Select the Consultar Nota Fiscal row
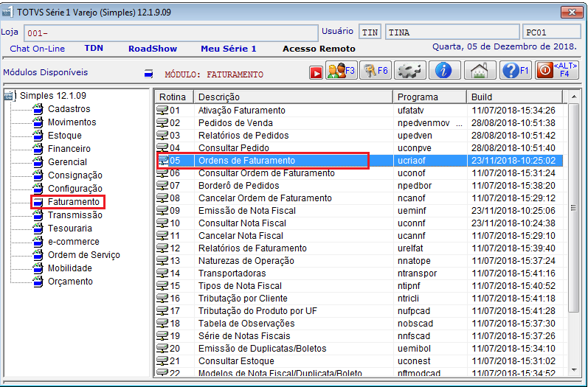Viewport: 588px width, 387px height. 359,223
